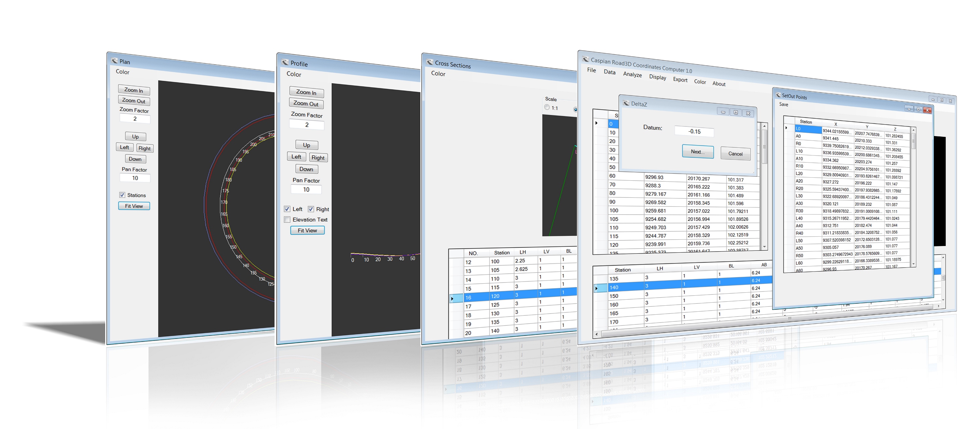Select the L0 row in SetOut Points table
The image size is (980, 429).
(x=847, y=131)
